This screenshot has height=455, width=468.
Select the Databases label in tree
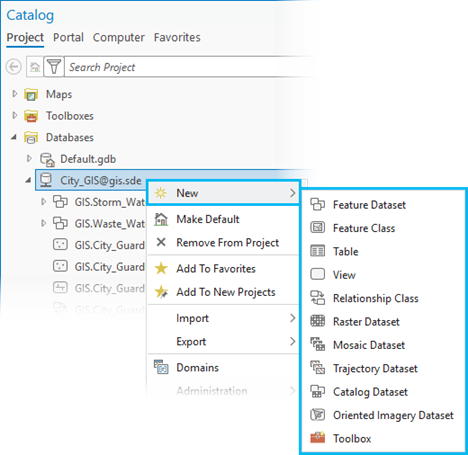[x=70, y=137]
